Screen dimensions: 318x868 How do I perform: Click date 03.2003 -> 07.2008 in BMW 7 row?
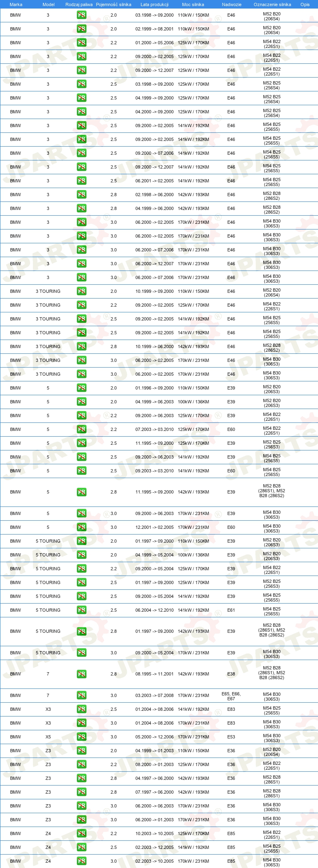coord(155,695)
